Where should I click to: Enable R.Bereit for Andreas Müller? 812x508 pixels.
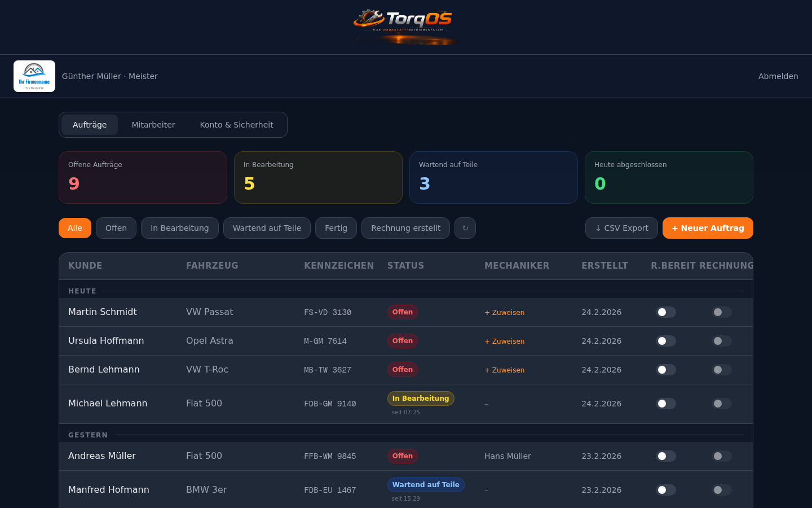[665, 456]
